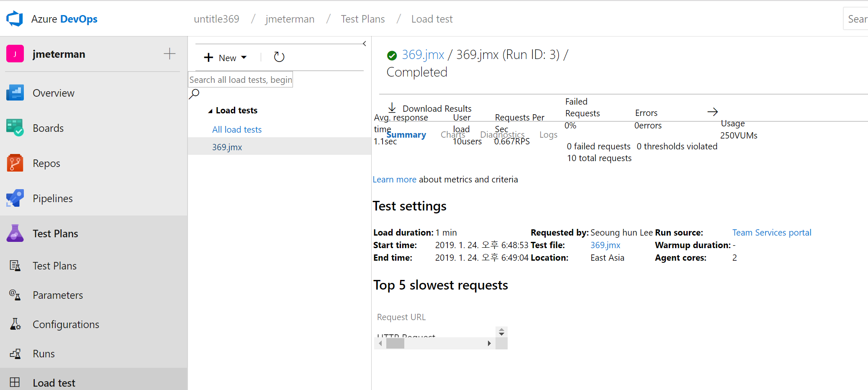
Task: Click the Load test breadcrumb
Action: click(x=432, y=19)
